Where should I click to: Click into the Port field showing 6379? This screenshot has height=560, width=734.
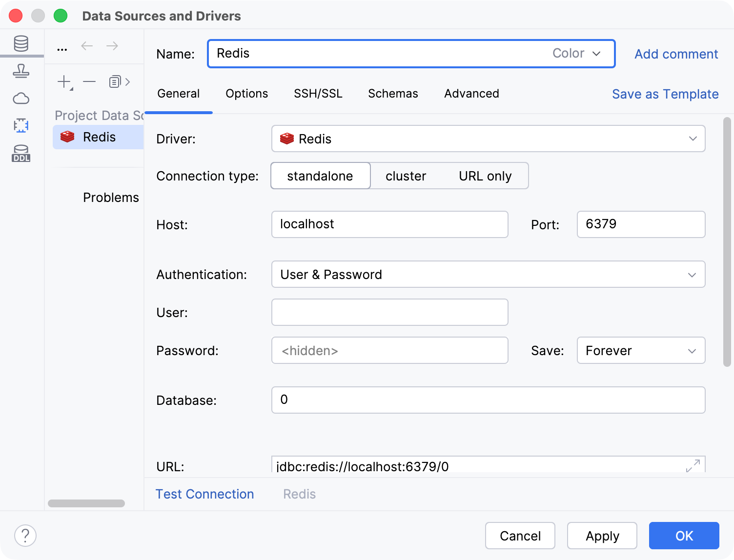(641, 224)
